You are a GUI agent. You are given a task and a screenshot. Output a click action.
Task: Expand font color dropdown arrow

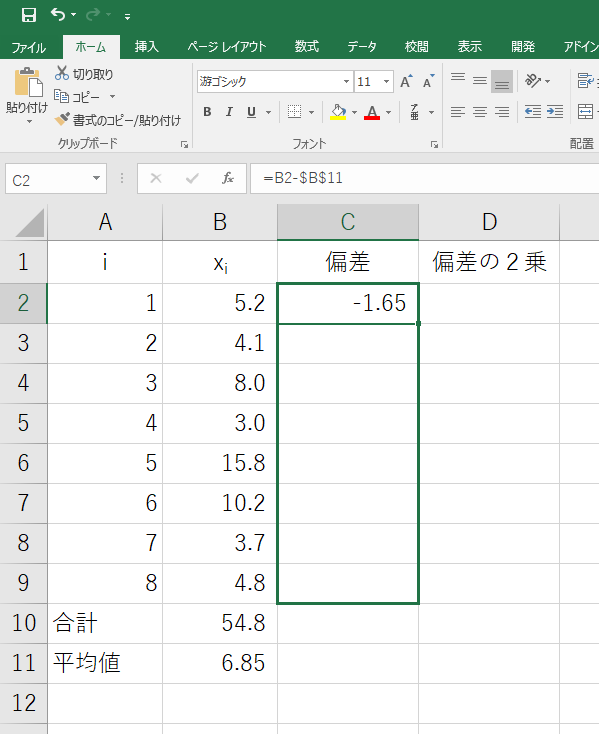click(388, 112)
